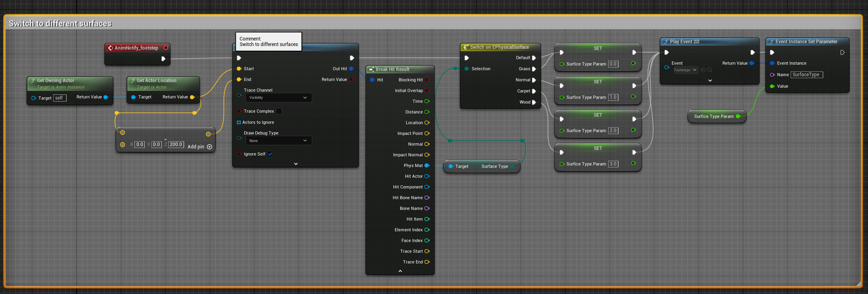This screenshot has width=868, height=294.
Task: Click the Actors to Ignore array pin
Action: (239, 123)
